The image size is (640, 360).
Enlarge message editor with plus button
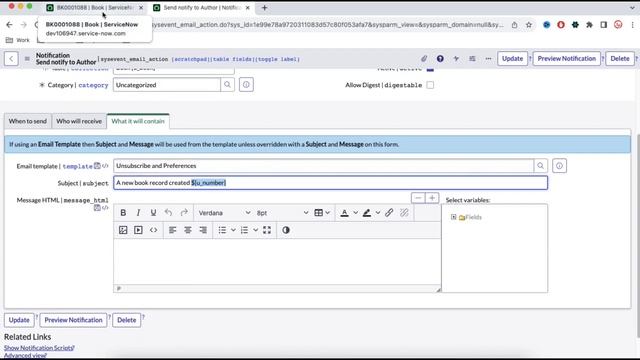(x=432, y=198)
